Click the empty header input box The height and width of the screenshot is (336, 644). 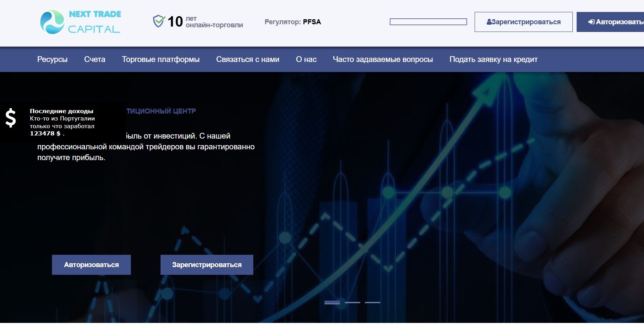(428, 22)
